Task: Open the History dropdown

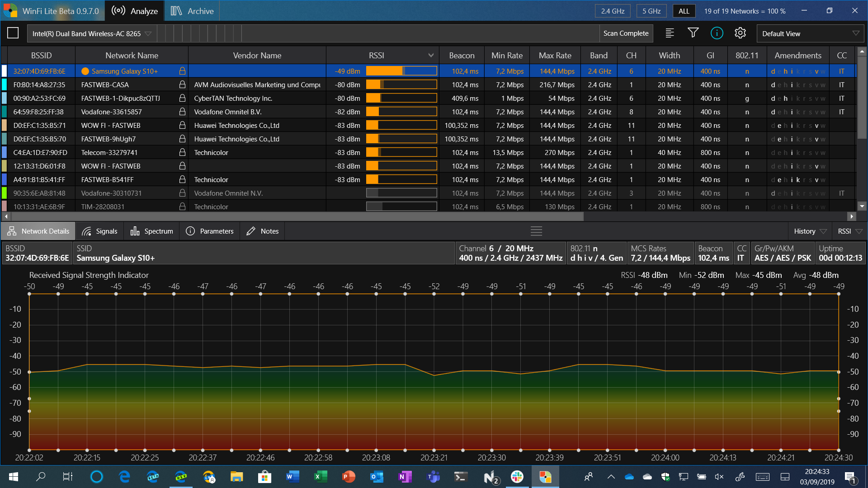Action: pyautogui.click(x=810, y=231)
